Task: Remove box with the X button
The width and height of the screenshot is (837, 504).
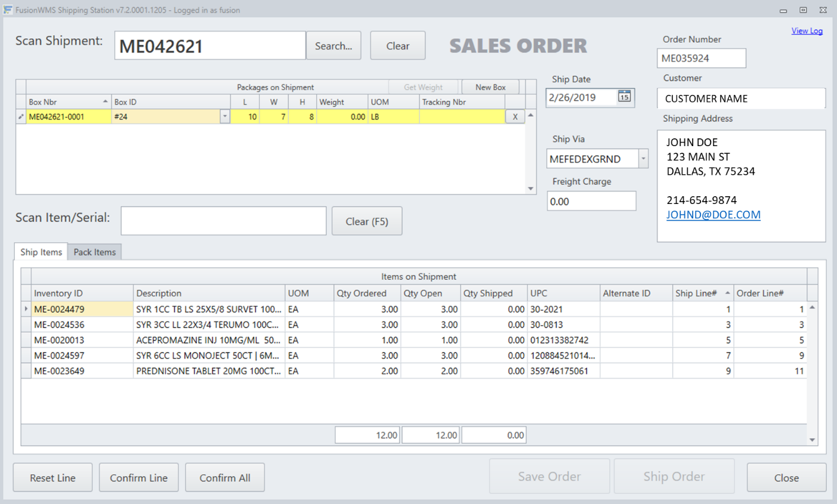Action: click(x=515, y=117)
